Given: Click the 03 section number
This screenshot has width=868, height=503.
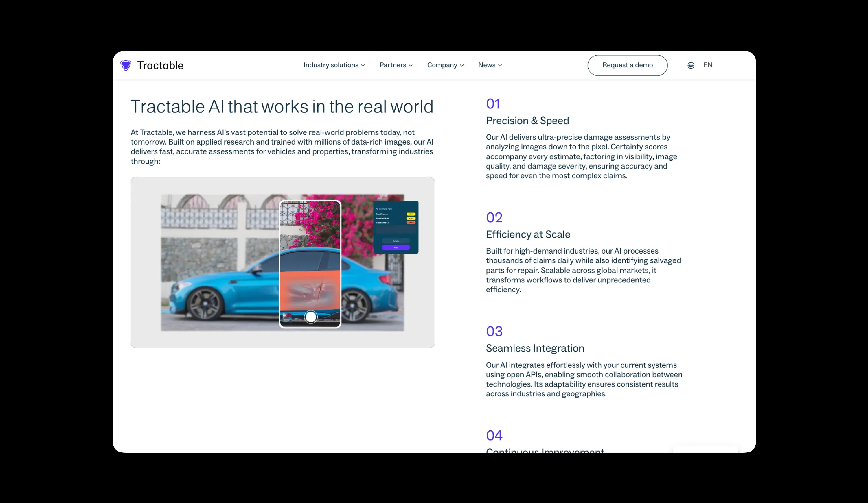Looking at the screenshot, I should tap(494, 331).
